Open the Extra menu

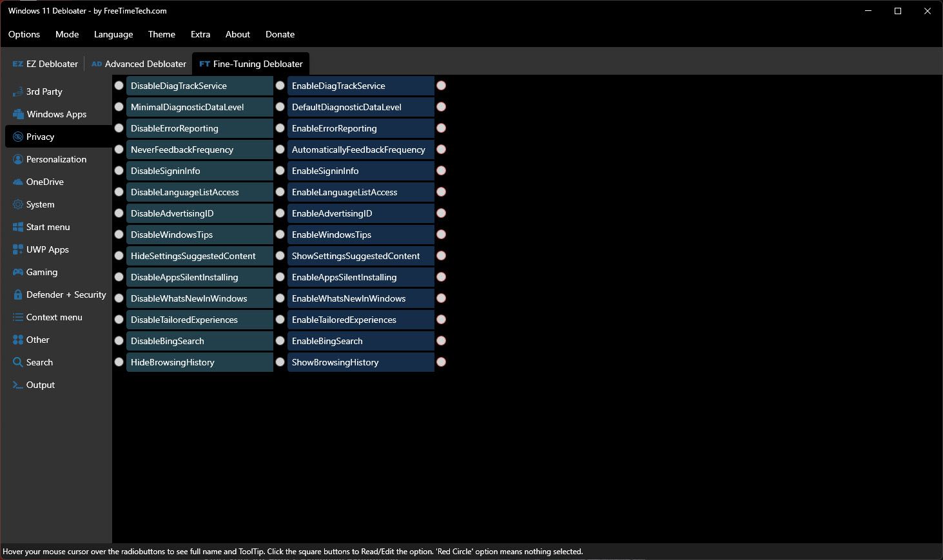[200, 34]
